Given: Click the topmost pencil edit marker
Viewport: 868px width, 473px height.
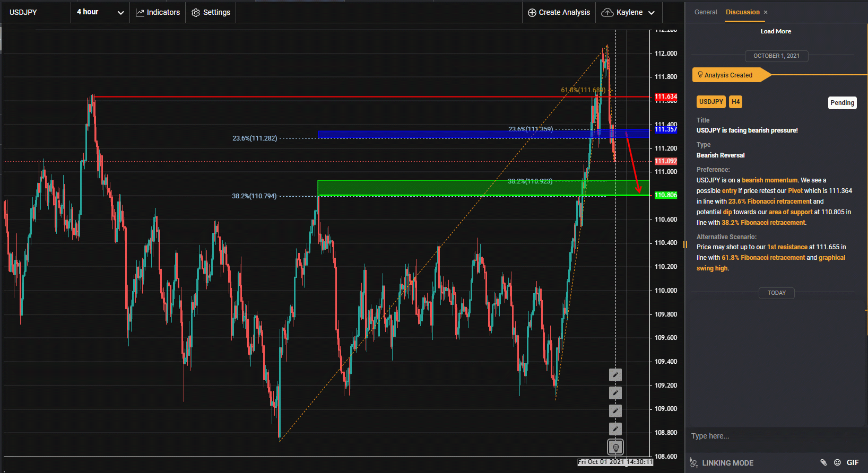Looking at the screenshot, I should (615, 375).
